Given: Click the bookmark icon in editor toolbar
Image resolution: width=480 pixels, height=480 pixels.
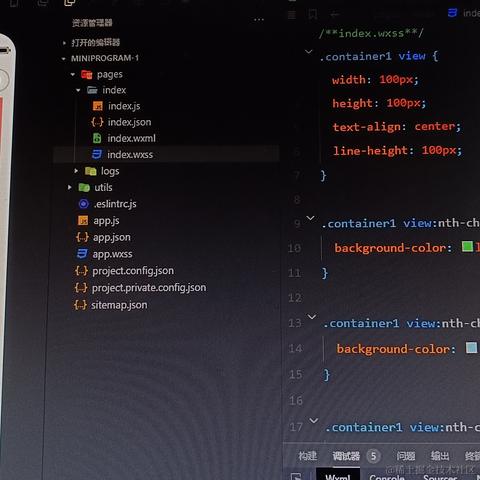Looking at the screenshot, I should pos(313,14).
